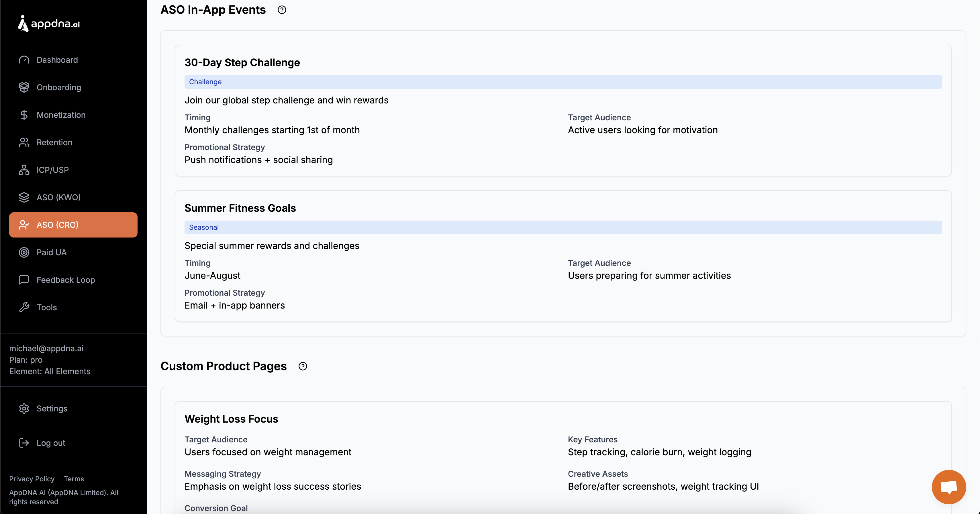Screen dimensions: 980x514
Task: Open the ICP/USP network icon
Action: 24,170
